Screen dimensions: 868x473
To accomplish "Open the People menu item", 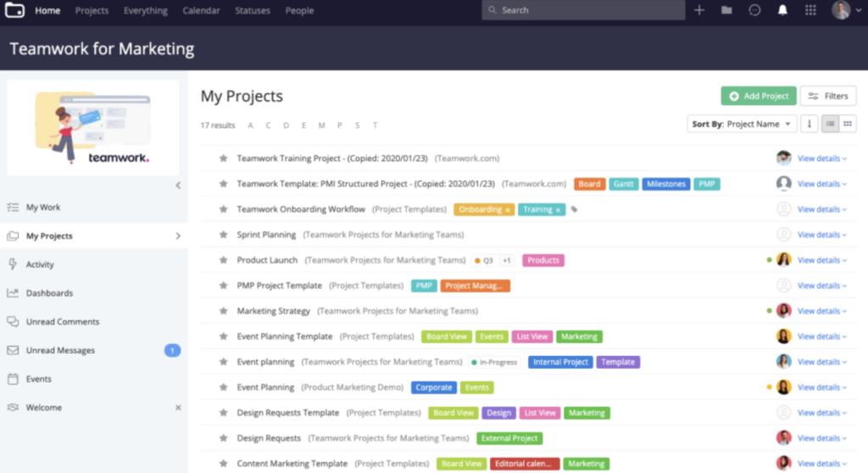I will point(299,10).
